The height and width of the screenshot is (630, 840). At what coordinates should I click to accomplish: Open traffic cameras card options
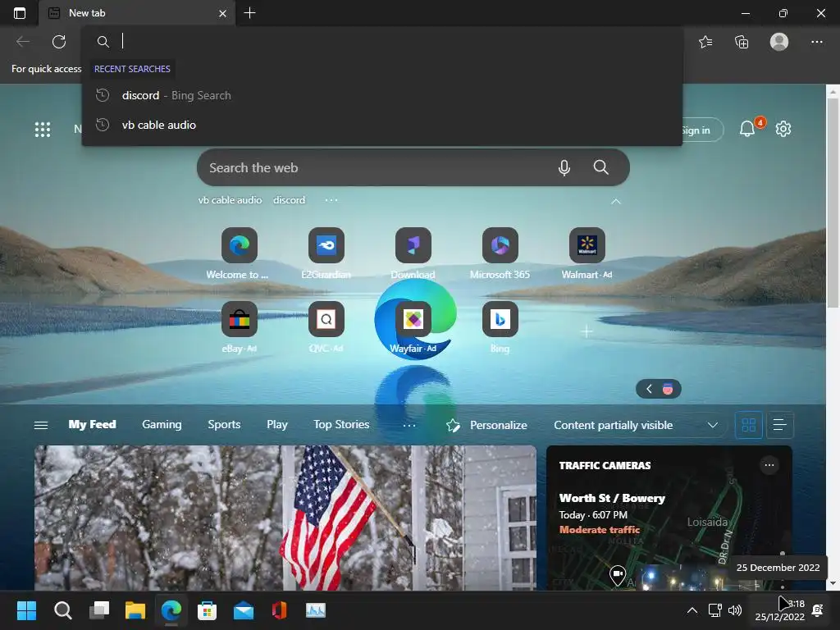click(769, 465)
